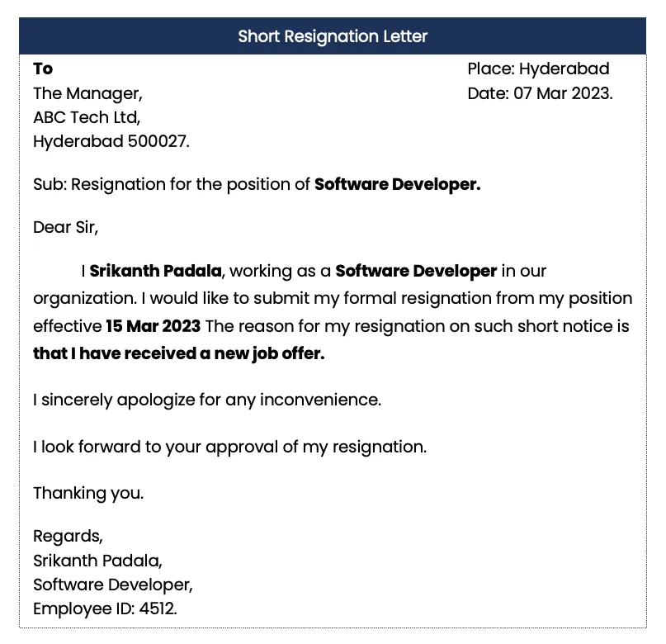
Task: Click 'Srikanth Padala,' in the signature
Action: [97, 561]
